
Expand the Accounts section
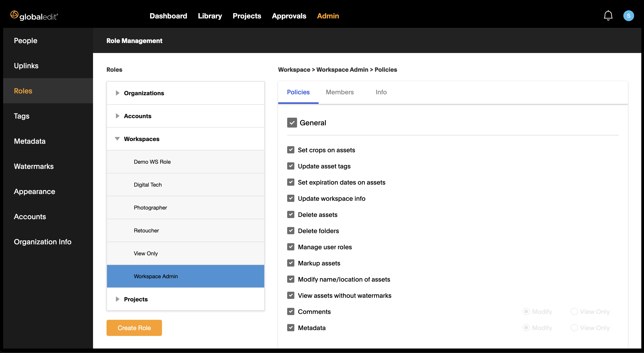pyautogui.click(x=118, y=116)
